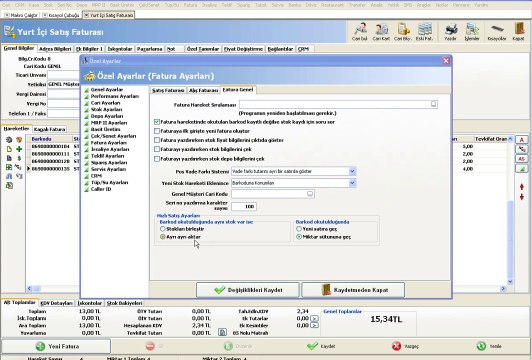
Task: Click Vazgeç button in bottom bar
Action: [405, 346]
